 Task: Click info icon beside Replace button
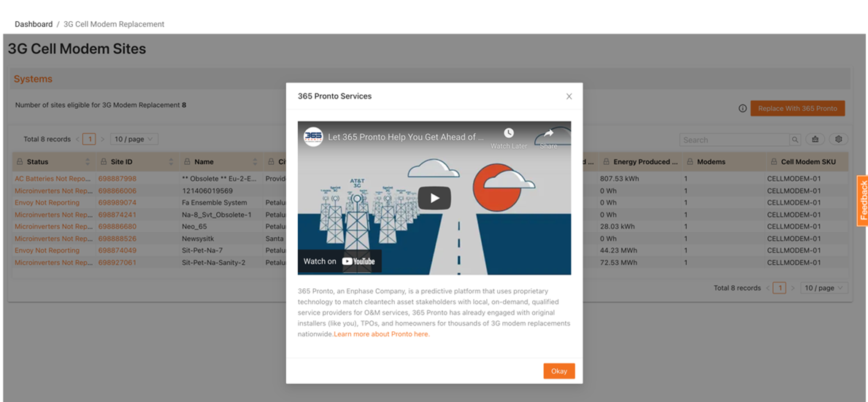click(743, 109)
